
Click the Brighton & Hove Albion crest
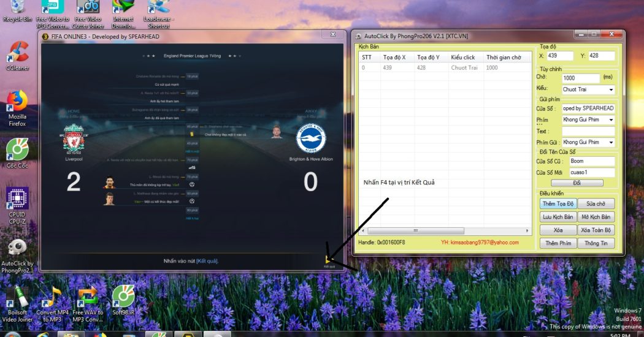(x=311, y=138)
